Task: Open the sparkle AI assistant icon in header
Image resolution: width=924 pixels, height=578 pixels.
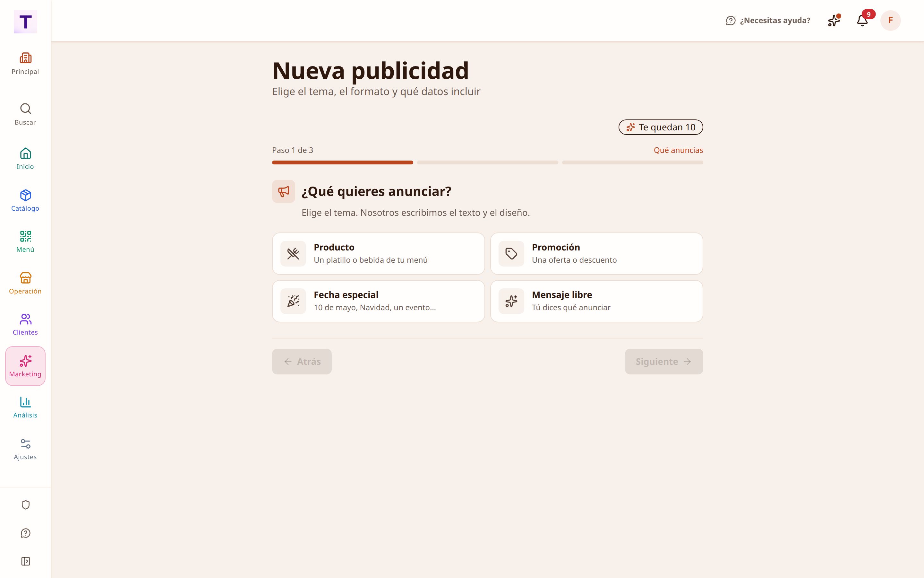Action: point(834,20)
